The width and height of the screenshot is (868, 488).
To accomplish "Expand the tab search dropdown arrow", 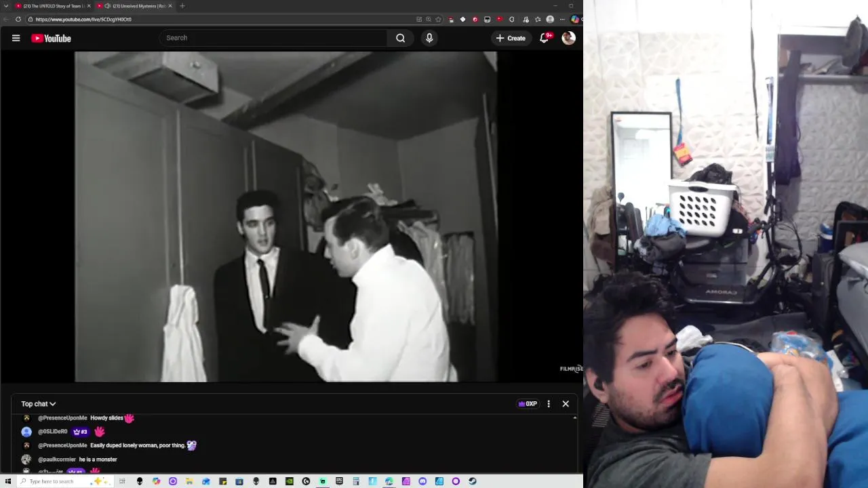I will coord(6,6).
